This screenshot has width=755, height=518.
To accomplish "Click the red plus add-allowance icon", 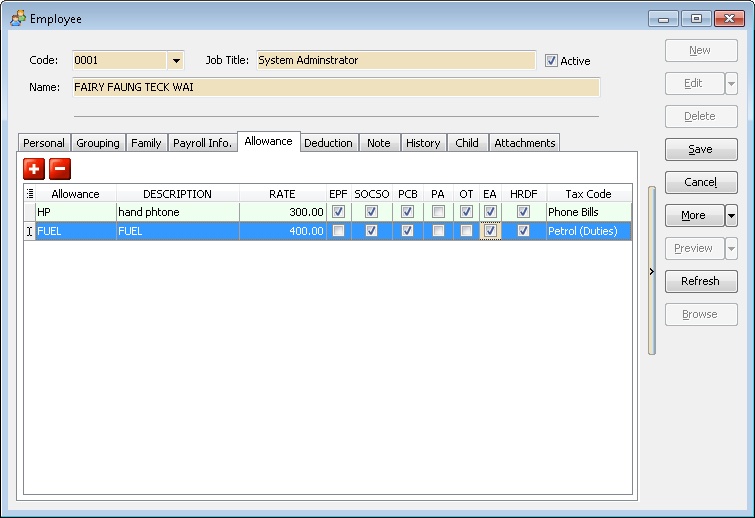I will coord(34,169).
